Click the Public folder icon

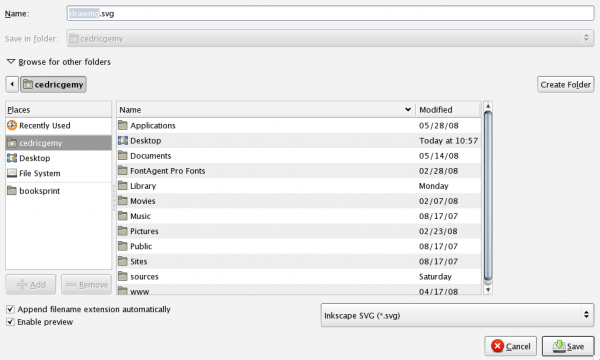click(122, 246)
